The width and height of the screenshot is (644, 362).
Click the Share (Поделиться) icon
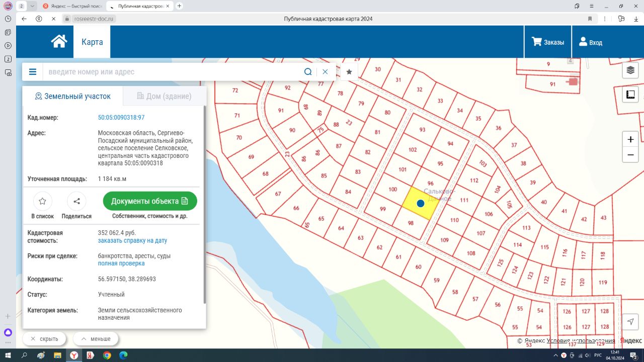click(x=76, y=202)
